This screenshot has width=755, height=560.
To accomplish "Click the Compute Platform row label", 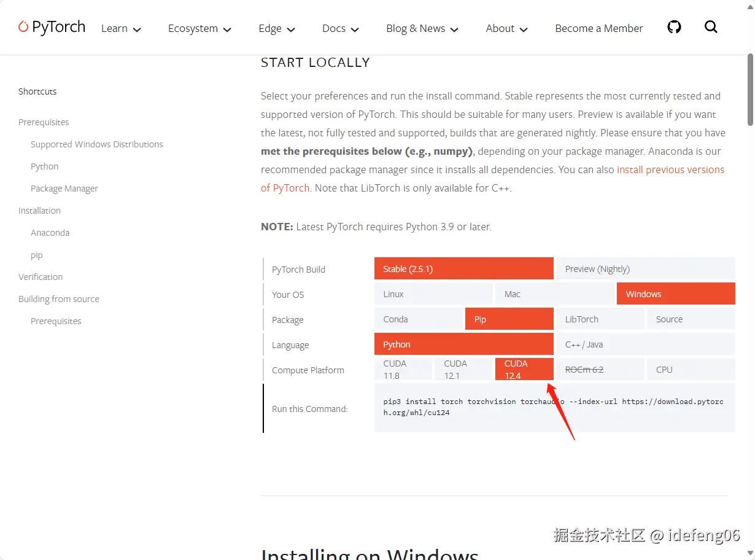I will coord(308,370).
